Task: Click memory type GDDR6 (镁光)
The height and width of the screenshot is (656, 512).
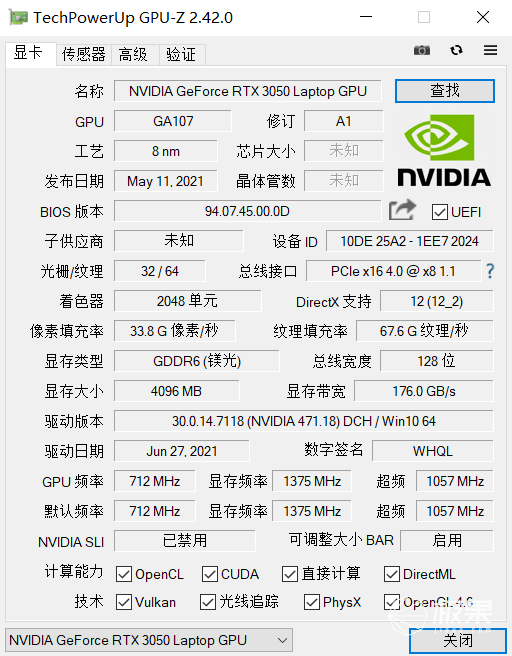Action: pyautogui.click(x=197, y=361)
